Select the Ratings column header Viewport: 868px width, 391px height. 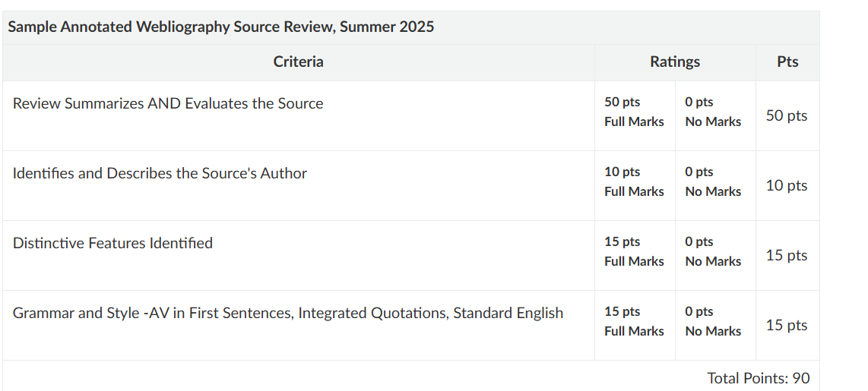pos(675,62)
